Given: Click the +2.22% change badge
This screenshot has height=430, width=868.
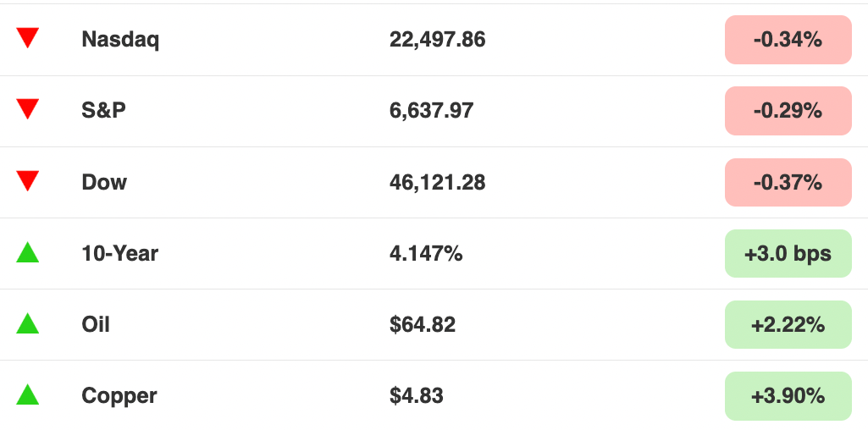Looking at the screenshot, I should pos(788,325).
